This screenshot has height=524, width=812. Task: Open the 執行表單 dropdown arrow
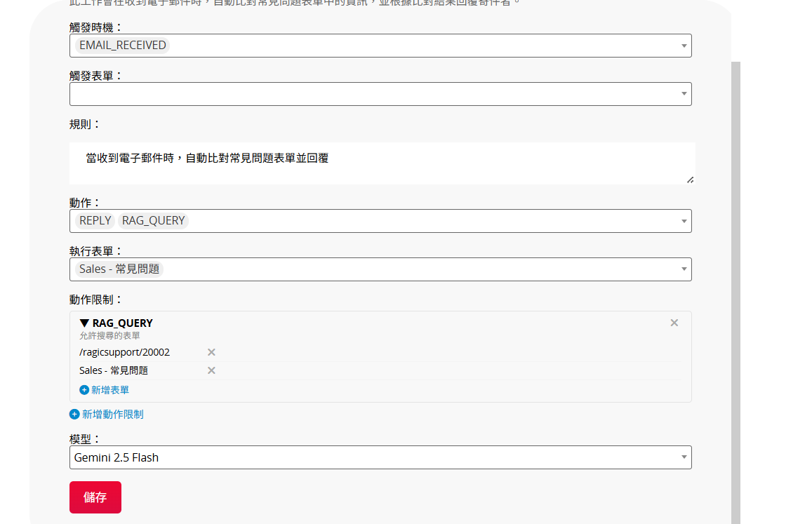[x=684, y=269]
